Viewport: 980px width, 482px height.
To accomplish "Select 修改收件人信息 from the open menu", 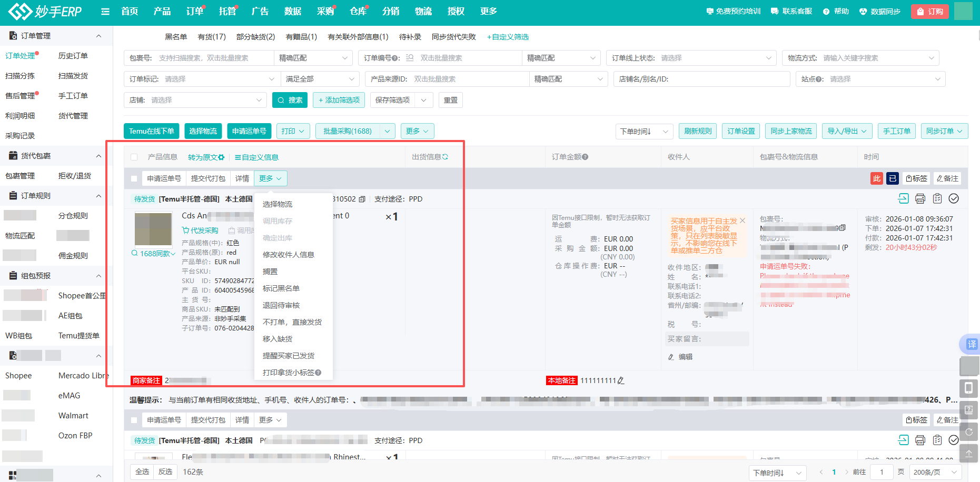I will (288, 255).
